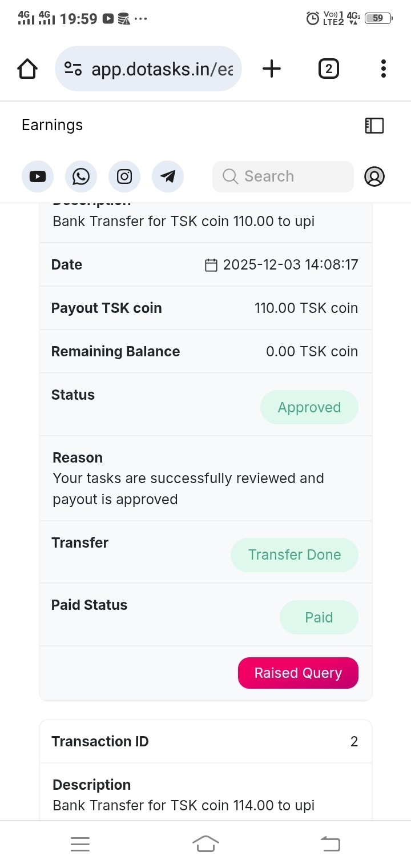Open the YouTube channel icon
Screen dimensions: 411x868
click(38, 176)
